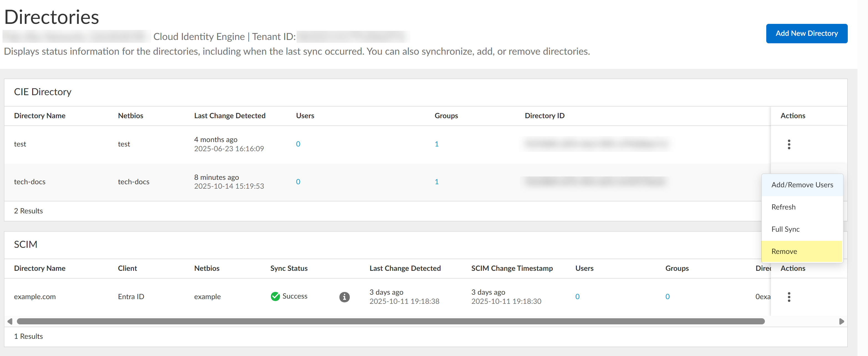Click the green Success checkmark icon
The image size is (868, 356).
pyautogui.click(x=275, y=296)
